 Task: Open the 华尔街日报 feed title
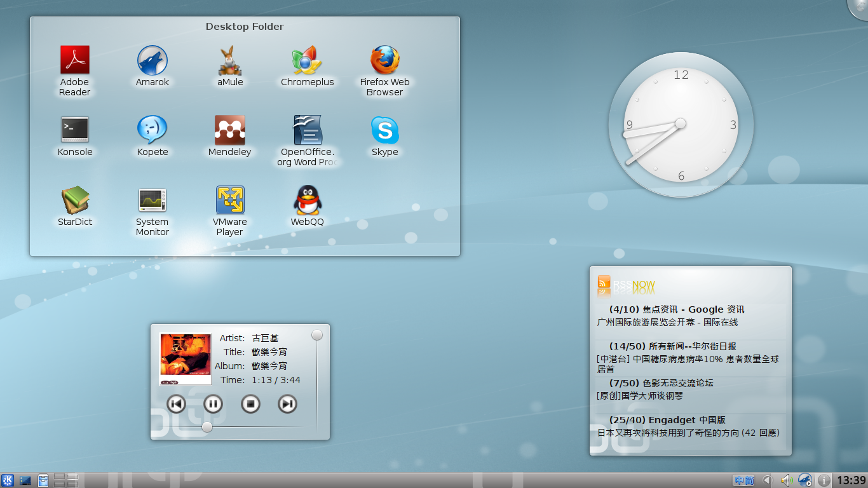(672, 346)
